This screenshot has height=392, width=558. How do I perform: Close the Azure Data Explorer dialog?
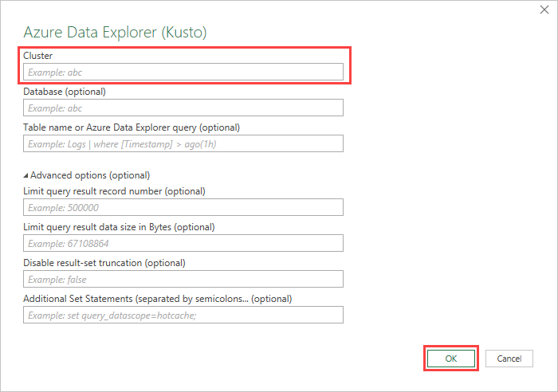click(x=544, y=10)
